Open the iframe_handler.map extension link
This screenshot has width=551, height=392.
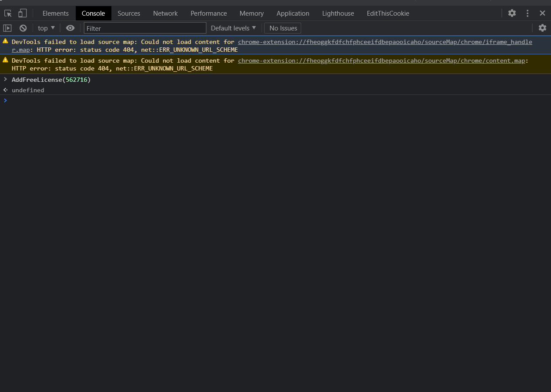[385, 42]
